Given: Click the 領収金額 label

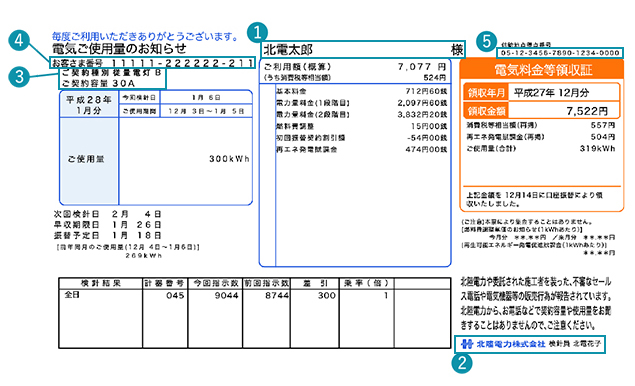Looking at the screenshot, I should coord(486,111).
